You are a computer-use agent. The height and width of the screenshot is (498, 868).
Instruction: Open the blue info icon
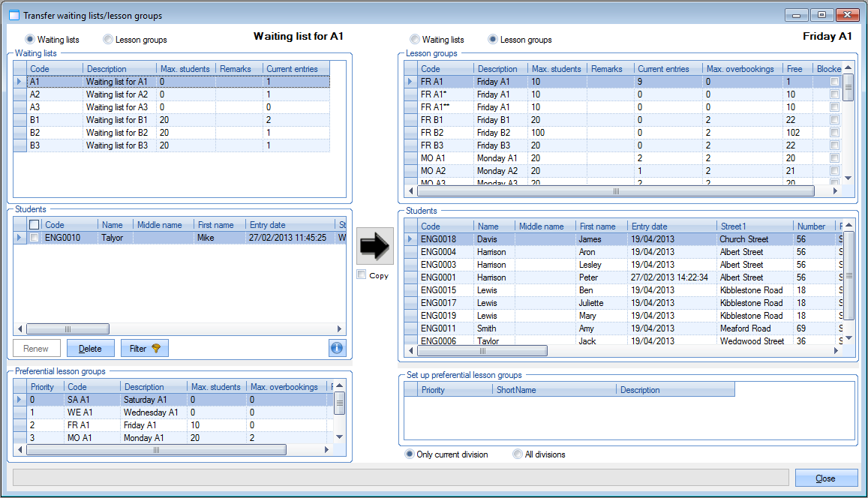click(x=337, y=348)
